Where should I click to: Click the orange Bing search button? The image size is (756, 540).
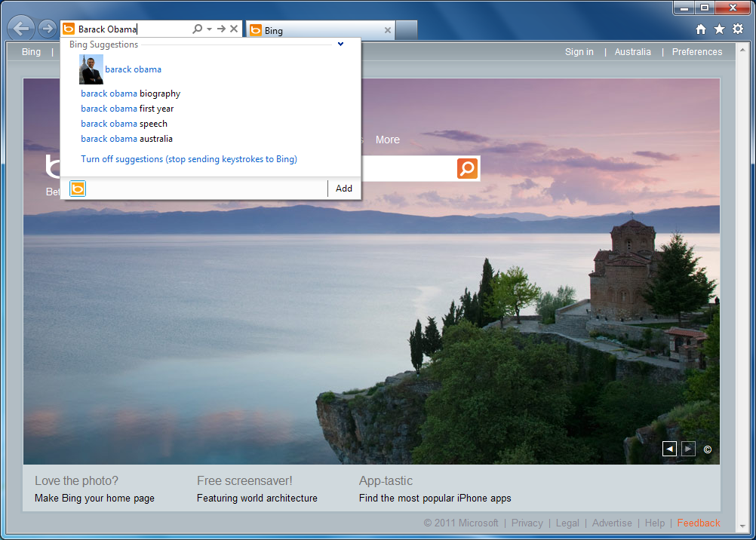467,168
